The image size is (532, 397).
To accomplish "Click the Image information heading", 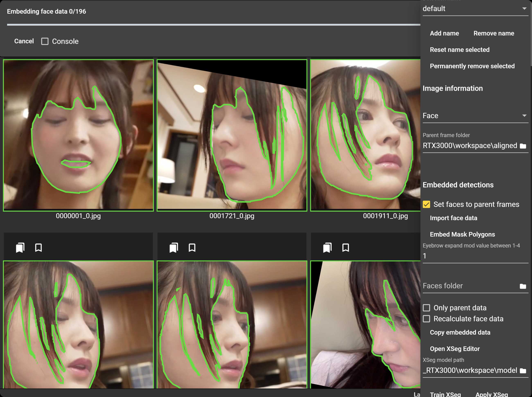I will point(453,89).
